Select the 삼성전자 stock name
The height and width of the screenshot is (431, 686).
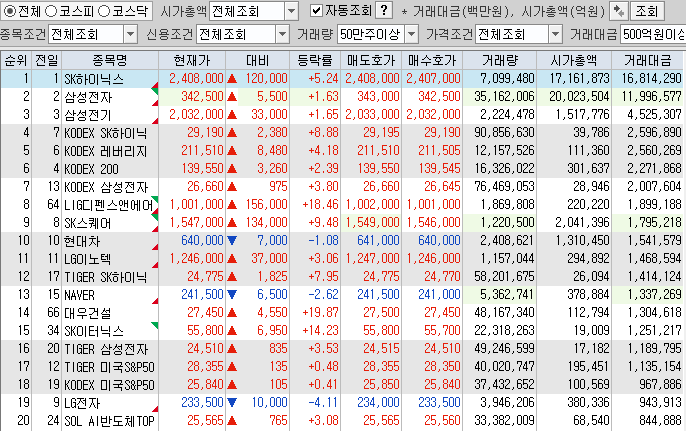88,97
